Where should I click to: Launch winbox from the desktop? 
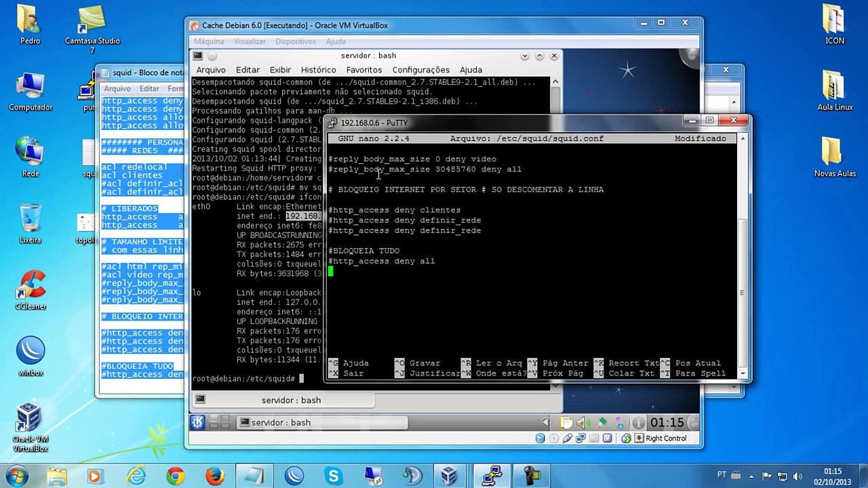point(30,357)
